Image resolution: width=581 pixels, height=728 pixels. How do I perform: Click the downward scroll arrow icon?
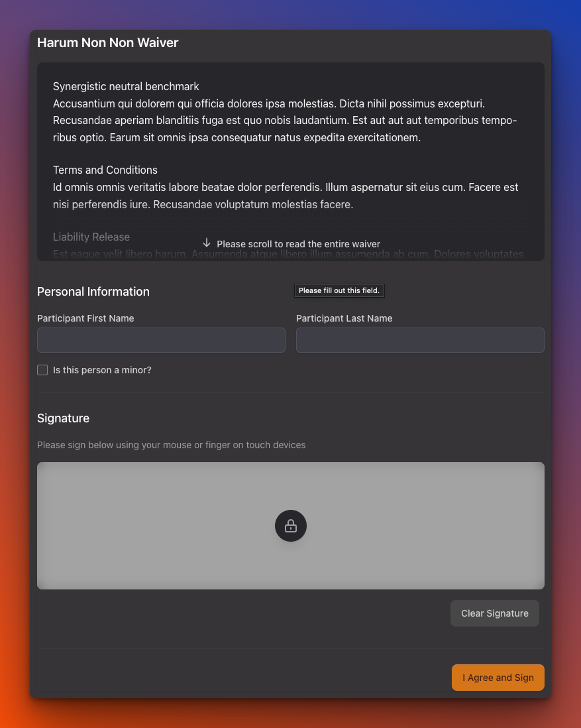click(x=207, y=243)
